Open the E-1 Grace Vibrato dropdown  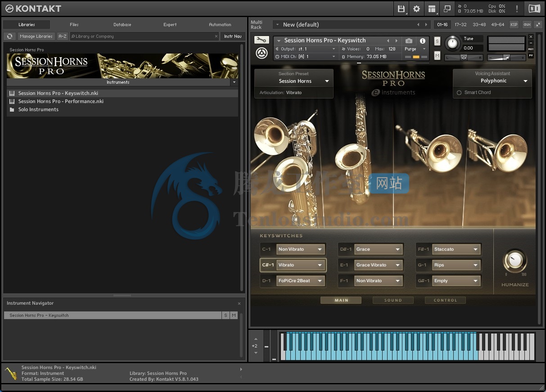(379, 265)
